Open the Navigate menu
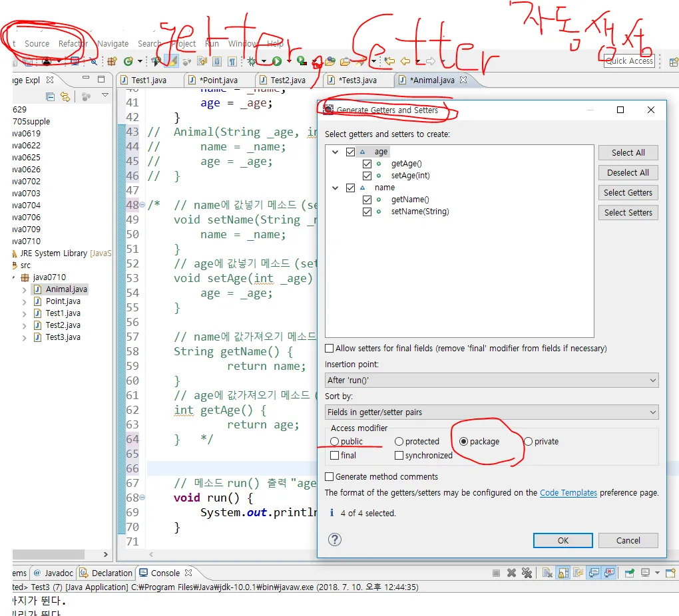The height and width of the screenshot is (616, 679). [x=113, y=44]
